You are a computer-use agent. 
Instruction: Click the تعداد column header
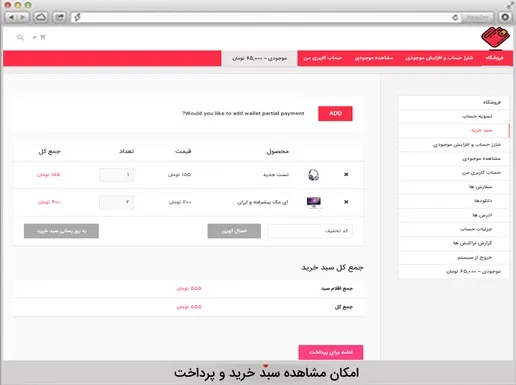[x=127, y=151]
